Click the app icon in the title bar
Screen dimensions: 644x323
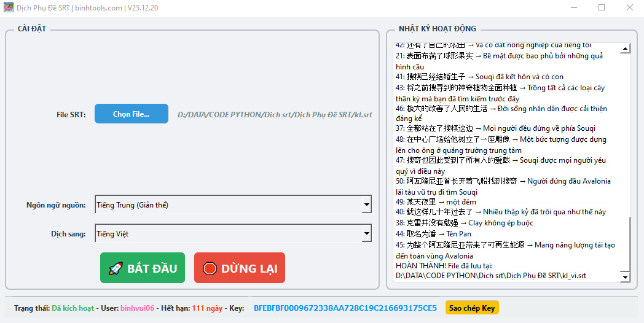[8, 8]
